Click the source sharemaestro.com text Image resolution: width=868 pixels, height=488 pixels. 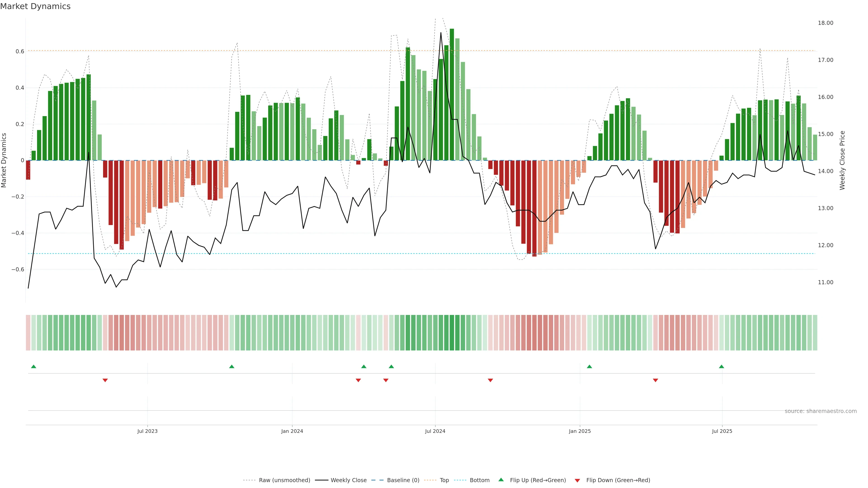pyautogui.click(x=821, y=411)
